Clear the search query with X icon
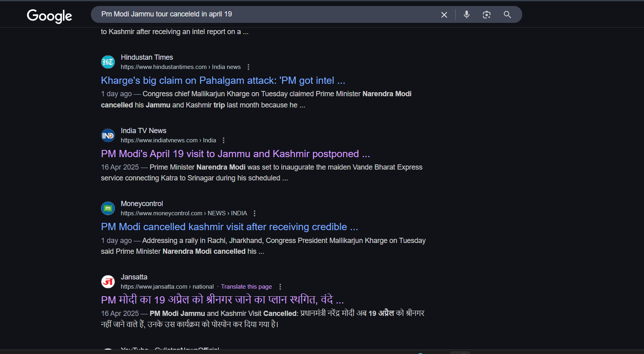The image size is (644, 354). (x=444, y=15)
